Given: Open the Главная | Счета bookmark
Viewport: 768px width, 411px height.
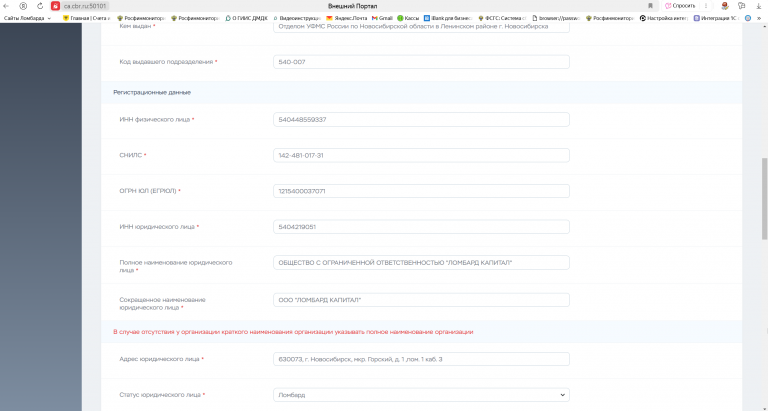Looking at the screenshot, I should (x=86, y=18).
